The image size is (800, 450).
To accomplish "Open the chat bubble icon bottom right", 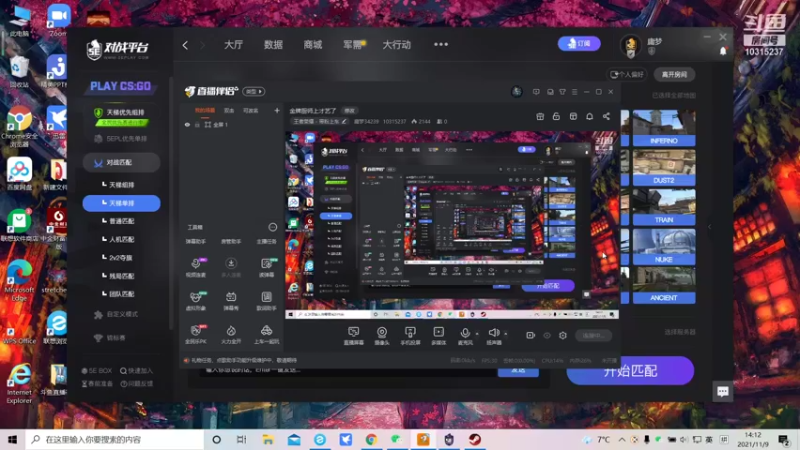I will pos(722,391).
